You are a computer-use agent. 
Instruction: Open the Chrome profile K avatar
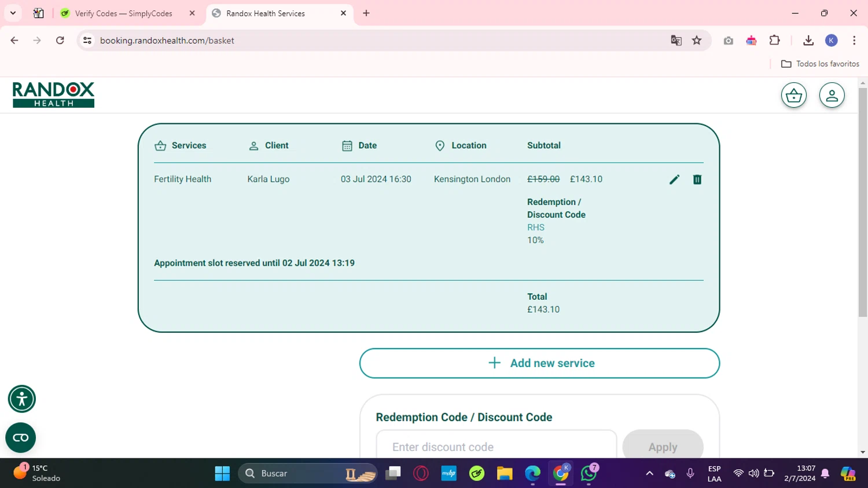832,41
